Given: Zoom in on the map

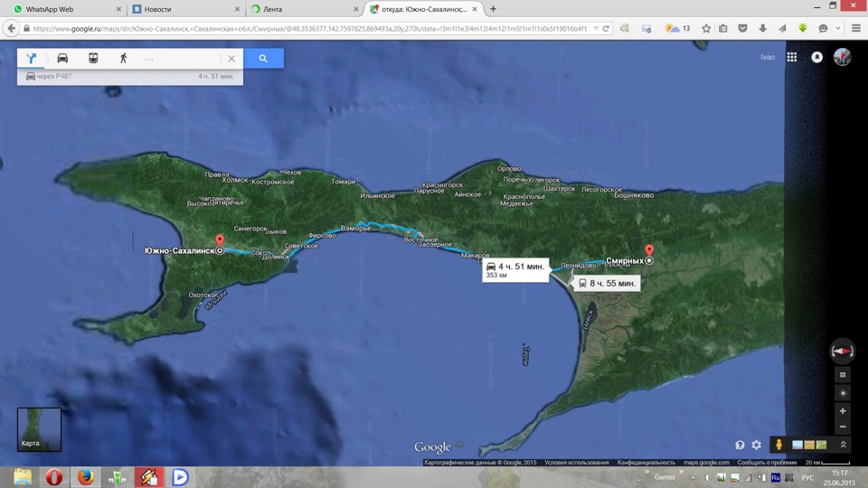Looking at the screenshot, I should (x=843, y=411).
